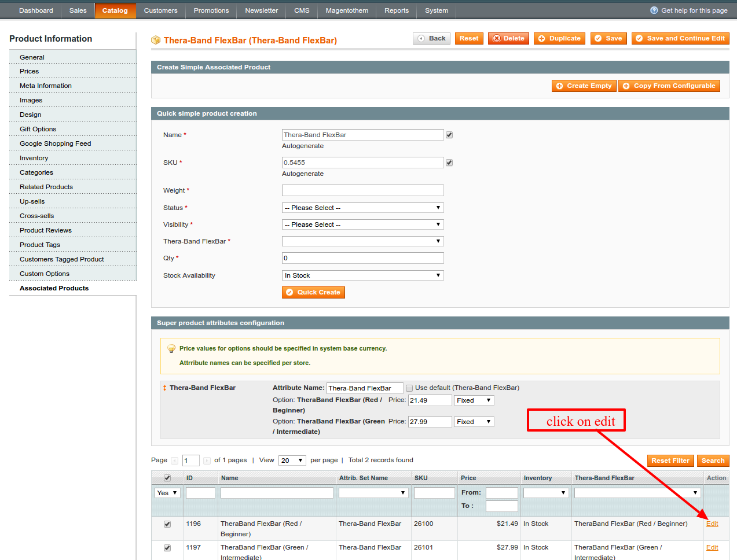Click the grid Search button
The image size is (737, 560).
(x=713, y=460)
